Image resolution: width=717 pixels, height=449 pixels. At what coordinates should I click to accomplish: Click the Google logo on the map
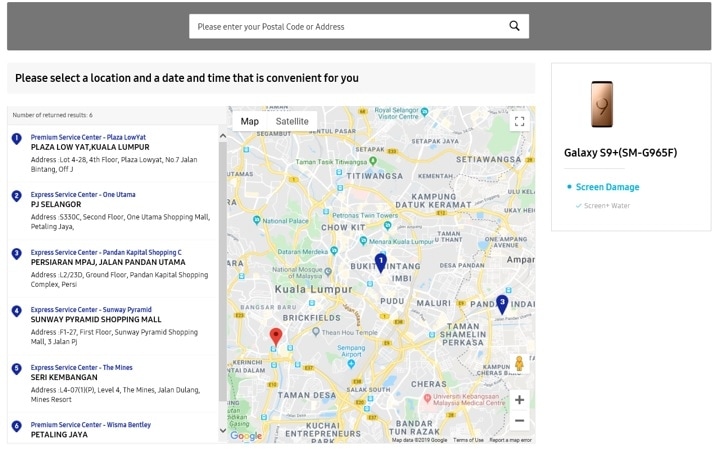[x=246, y=436]
